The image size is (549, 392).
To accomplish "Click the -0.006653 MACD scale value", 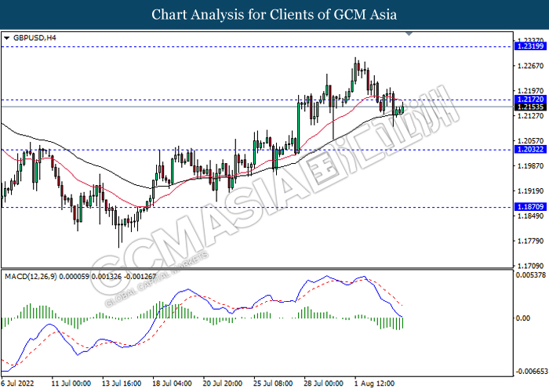I will 530,372.
